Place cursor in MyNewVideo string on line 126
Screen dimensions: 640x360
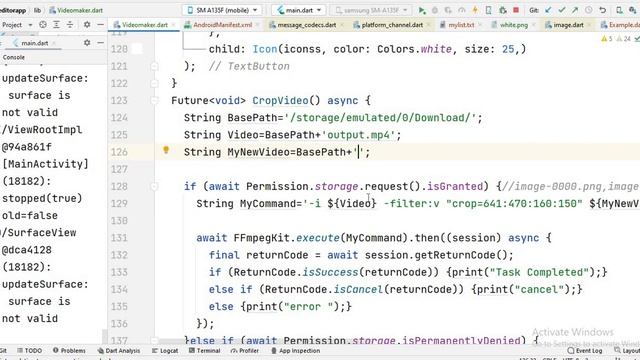coord(358,152)
